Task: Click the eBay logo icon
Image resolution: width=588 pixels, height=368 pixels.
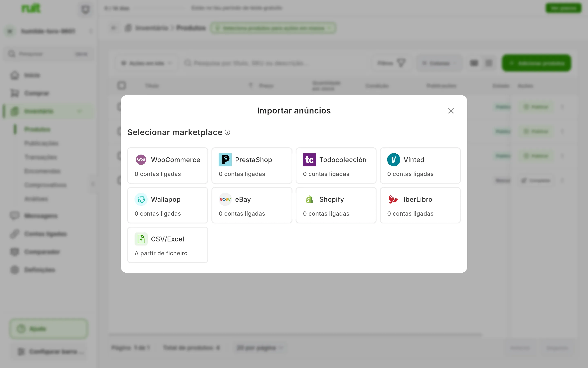Action: coord(225,199)
